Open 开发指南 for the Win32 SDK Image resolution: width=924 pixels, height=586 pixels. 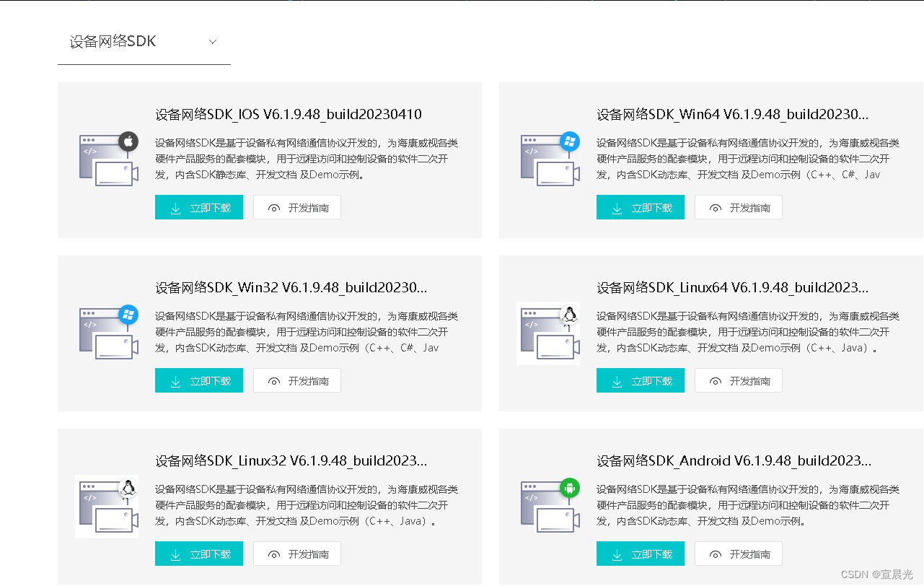tap(297, 380)
